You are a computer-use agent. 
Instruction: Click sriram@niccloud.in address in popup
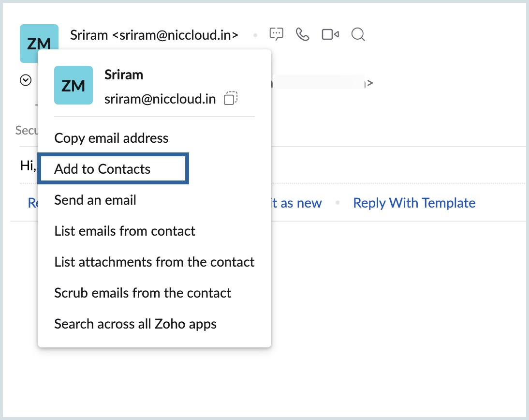(160, 99)
